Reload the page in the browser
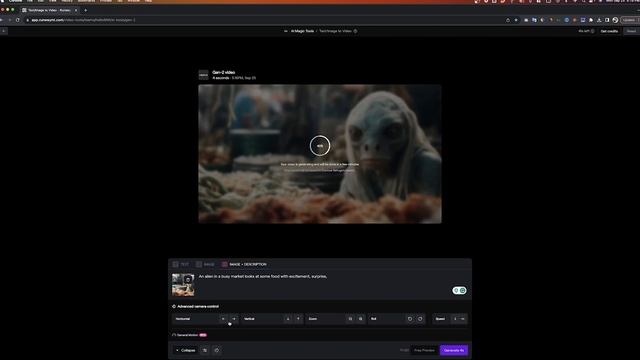640x360 pixels. click(x=18, y=20)
